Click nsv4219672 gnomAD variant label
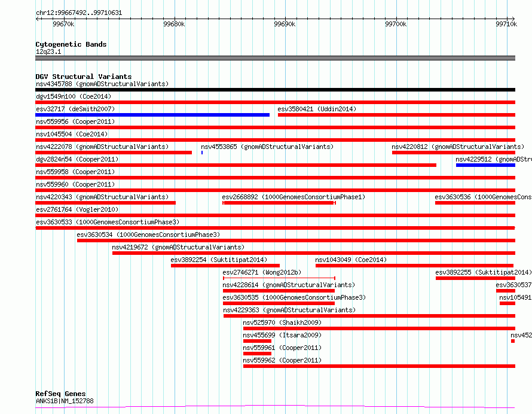 178,247
